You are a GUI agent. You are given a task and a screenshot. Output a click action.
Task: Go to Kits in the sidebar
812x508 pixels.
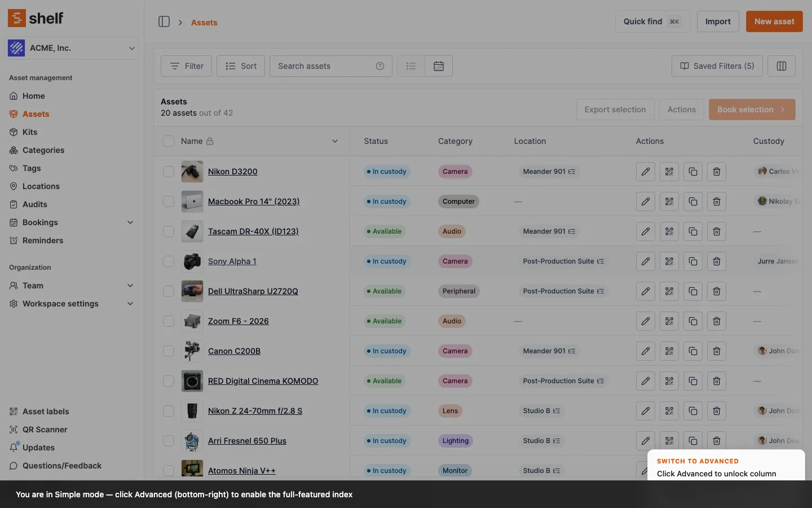pyautogui.click(x=30, y=132)
